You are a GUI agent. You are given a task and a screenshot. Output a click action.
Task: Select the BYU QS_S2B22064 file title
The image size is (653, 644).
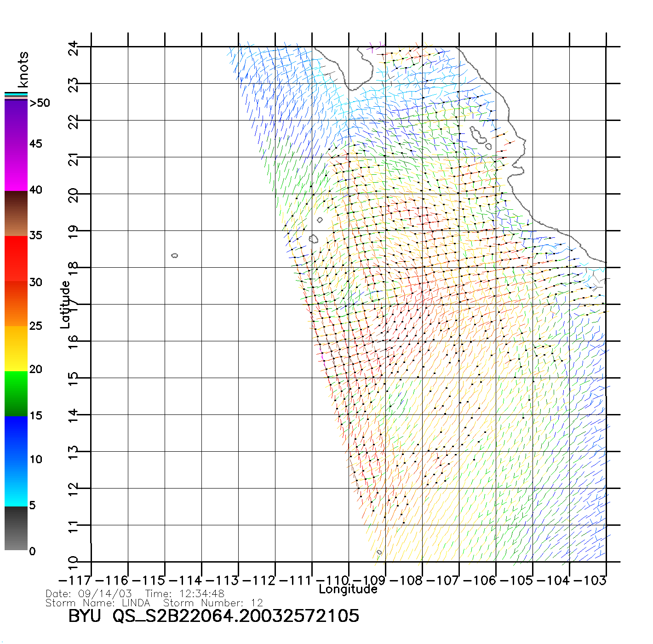pyautogui.click(x=213, y=616)
